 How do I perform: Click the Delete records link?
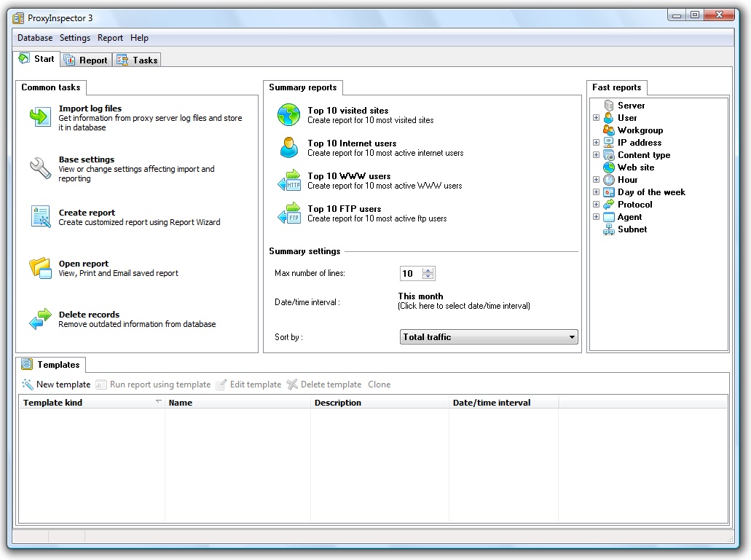click(x=89, y=315)
